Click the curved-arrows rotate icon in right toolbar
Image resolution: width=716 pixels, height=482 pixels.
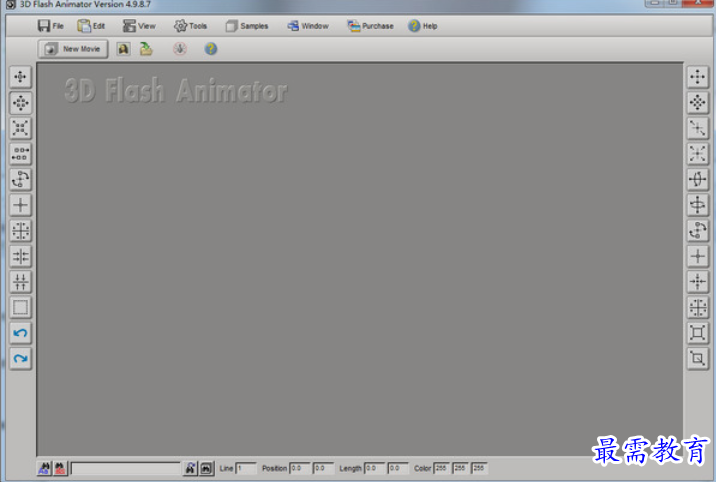(698, 231)
